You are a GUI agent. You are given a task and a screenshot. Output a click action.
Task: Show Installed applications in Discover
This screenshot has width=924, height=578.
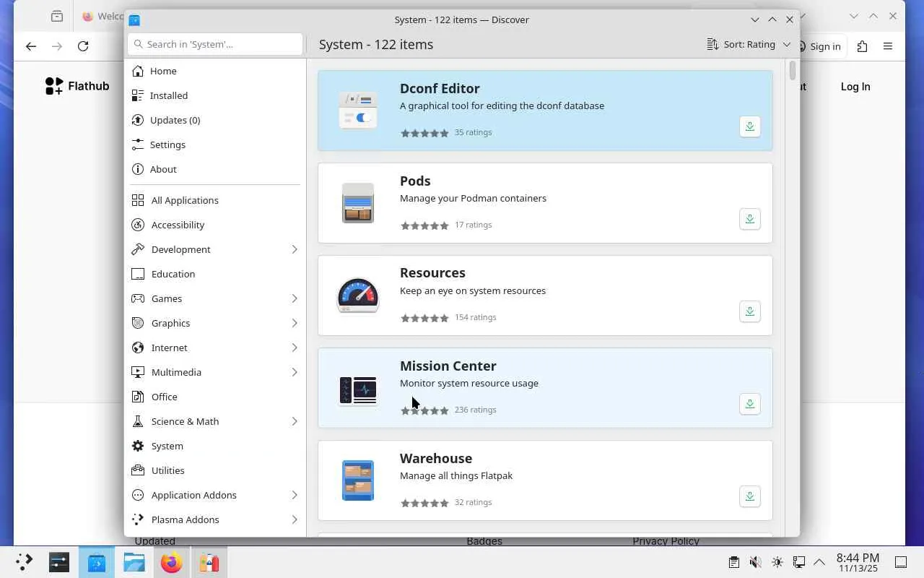215,95
